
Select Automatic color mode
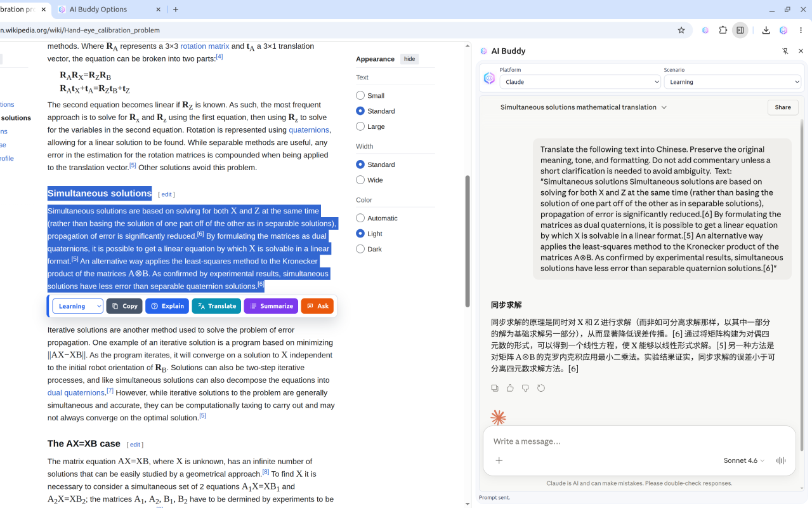click(x=360, y=218)
